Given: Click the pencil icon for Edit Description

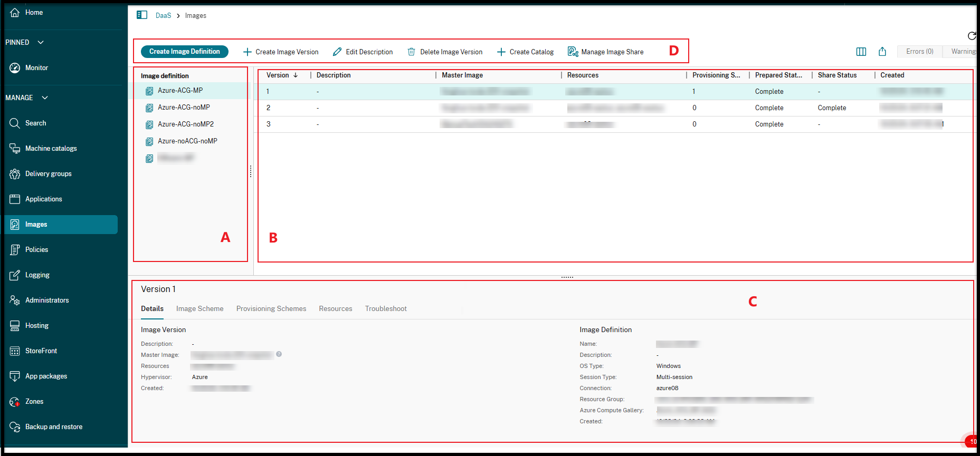Looking at the screenshot, I should (337, 52).
